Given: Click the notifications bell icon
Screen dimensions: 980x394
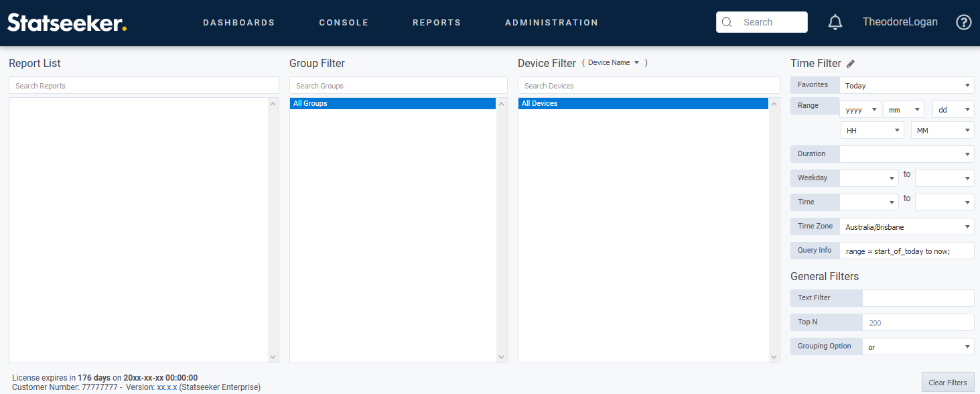Looking at the screenshot, I should click(x=835, y=22).
